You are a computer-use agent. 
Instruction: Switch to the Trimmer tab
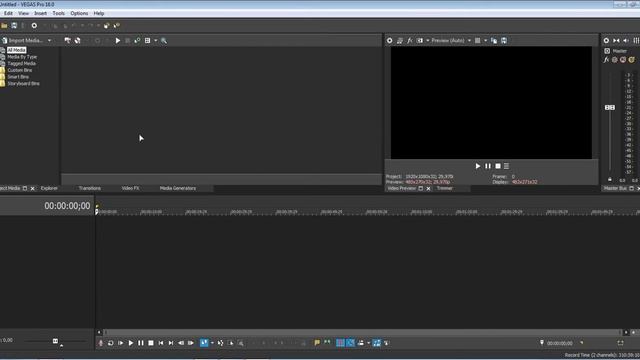[x=444, y=188]
